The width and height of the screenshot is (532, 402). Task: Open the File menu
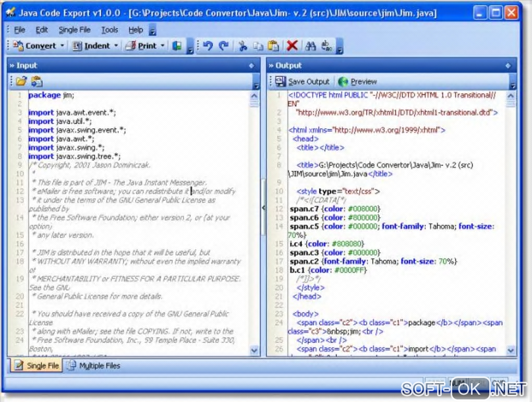(x=19, y=30)
